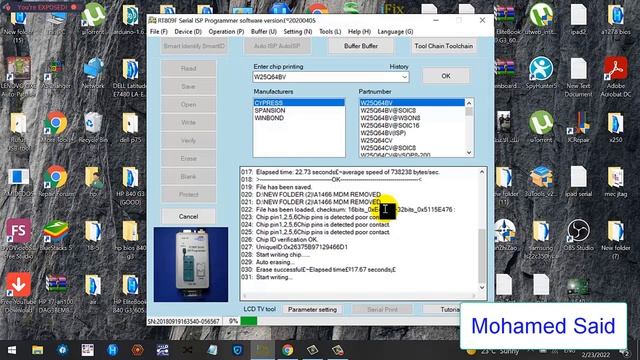
Task: Click Partnumber list scroll-up arrow
Action: pos(469,102)
